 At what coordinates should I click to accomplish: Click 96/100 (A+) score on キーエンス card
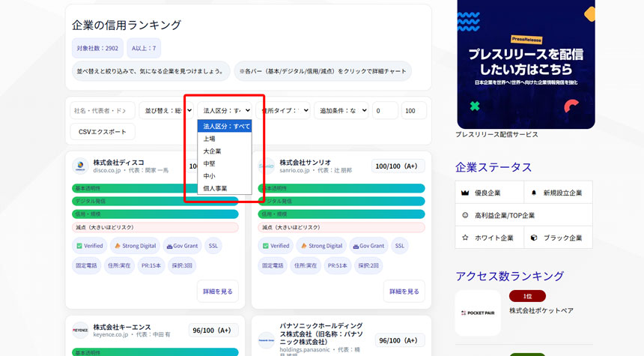[x=212, y=331]
